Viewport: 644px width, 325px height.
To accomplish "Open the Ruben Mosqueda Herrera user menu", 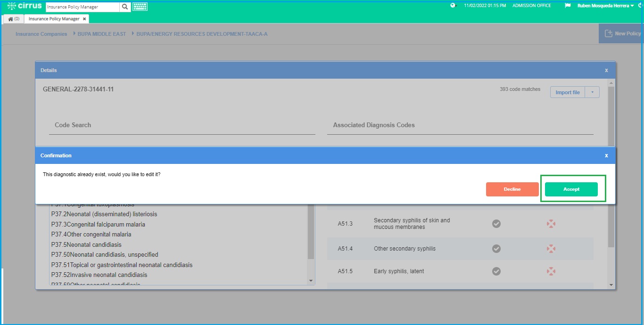I will coord(606,6).
